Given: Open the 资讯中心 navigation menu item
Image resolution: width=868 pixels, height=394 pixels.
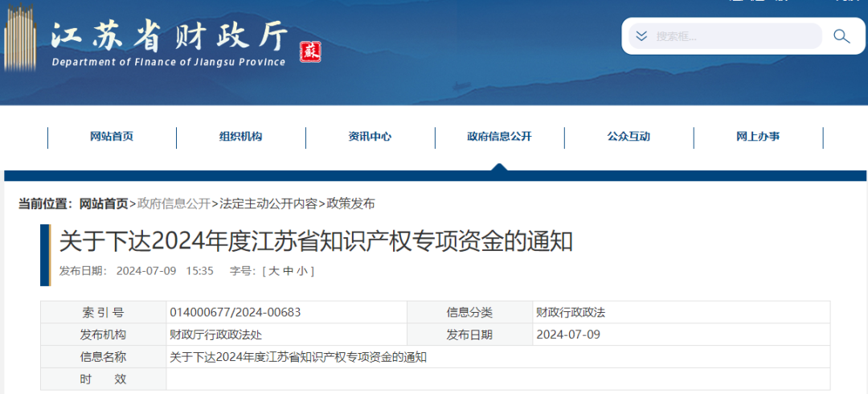Looking at the screenshot, I should point(370,137).
